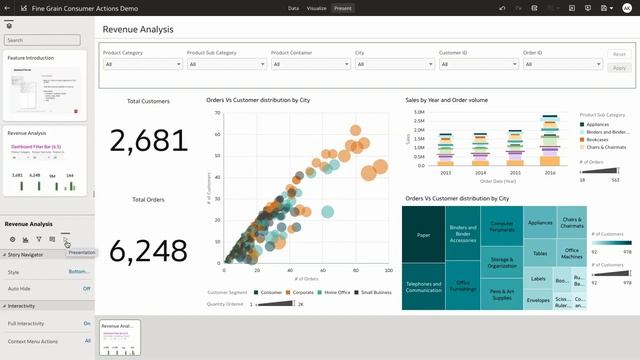This screenshot has height=360, width=640.
Task: Click the Apply filter button
Action: tap(619, 68)
